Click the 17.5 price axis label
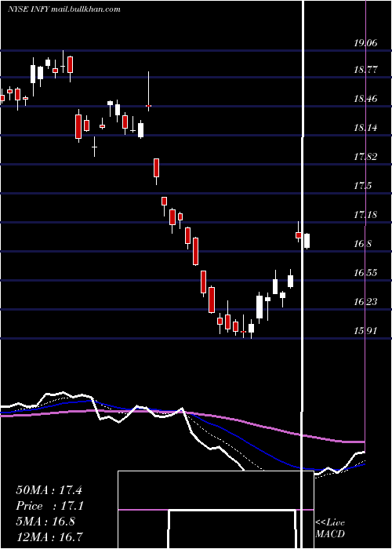Screen dimensions: 392x549 [362, 186]
